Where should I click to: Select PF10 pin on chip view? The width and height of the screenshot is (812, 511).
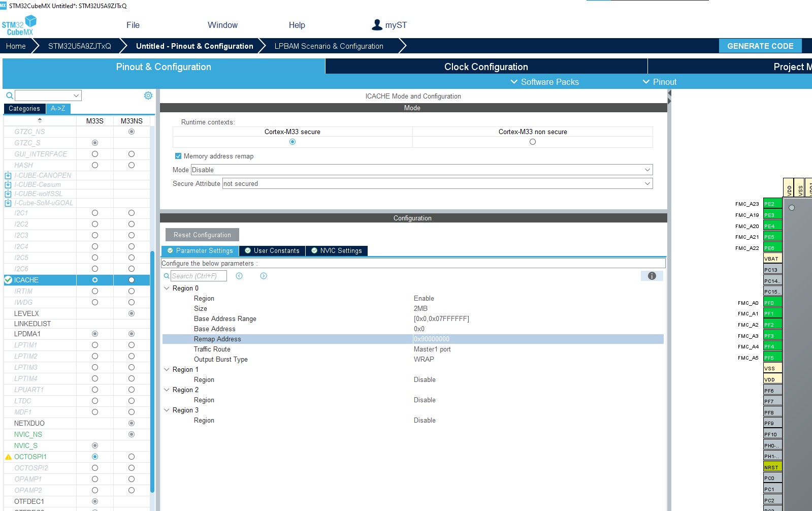click(772, 434)
